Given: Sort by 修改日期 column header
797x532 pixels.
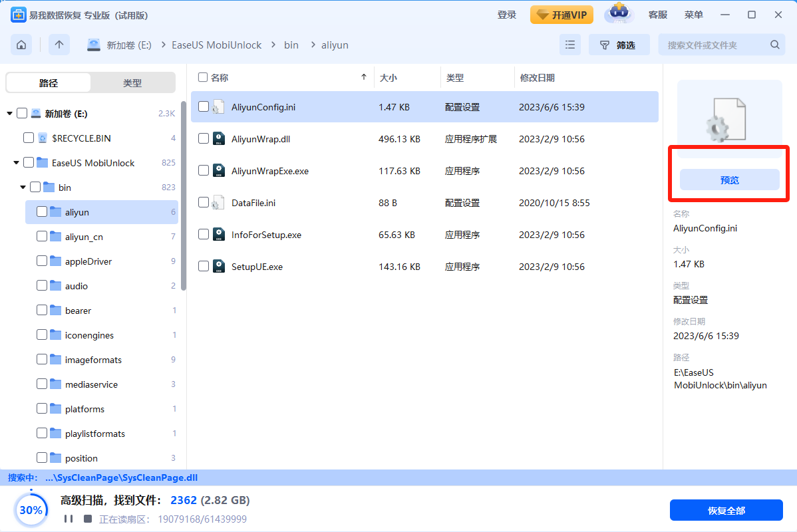Looking at the screenshot, I should tap(538, 78).
